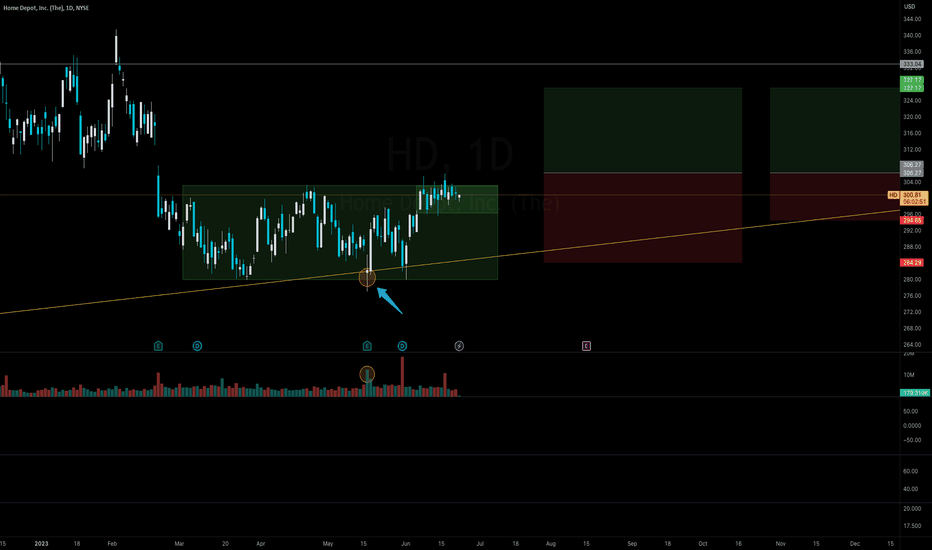Click the 264.00 value on the price scale
This screenshot has width=932, height=550.
[912, 345]
